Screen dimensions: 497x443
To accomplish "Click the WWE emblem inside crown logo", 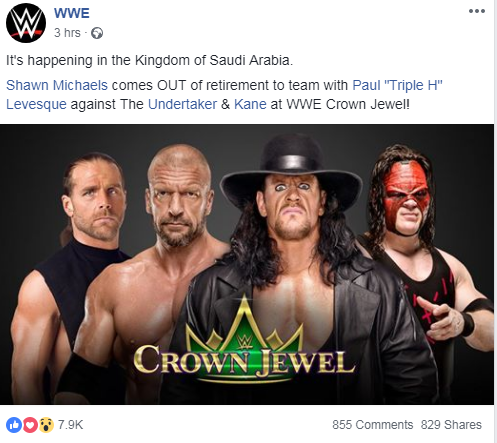I will pyautogui.click(x=244, y=343).
